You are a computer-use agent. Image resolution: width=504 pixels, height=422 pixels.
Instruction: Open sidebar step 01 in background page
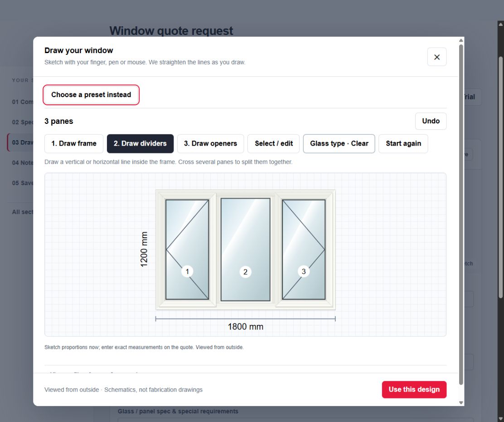[x=23, y=102]
